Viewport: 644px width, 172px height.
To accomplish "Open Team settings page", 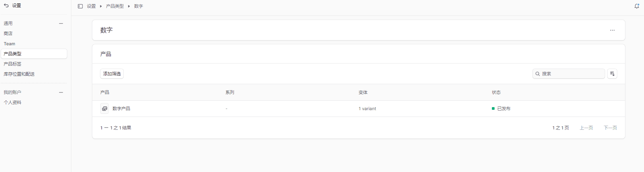I will (x=9, y=44).
